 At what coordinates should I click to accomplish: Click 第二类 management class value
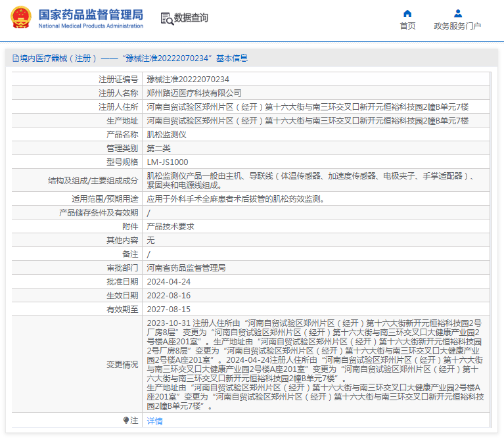158,149
